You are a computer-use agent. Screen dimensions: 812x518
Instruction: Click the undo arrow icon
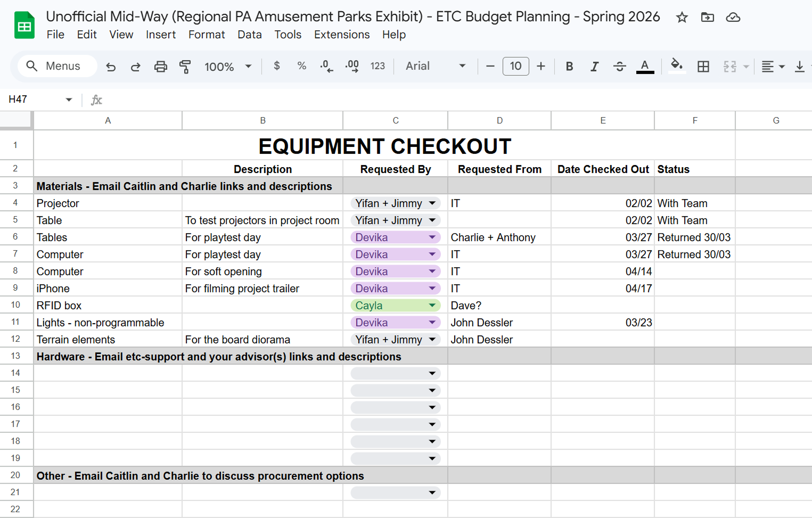111,67
